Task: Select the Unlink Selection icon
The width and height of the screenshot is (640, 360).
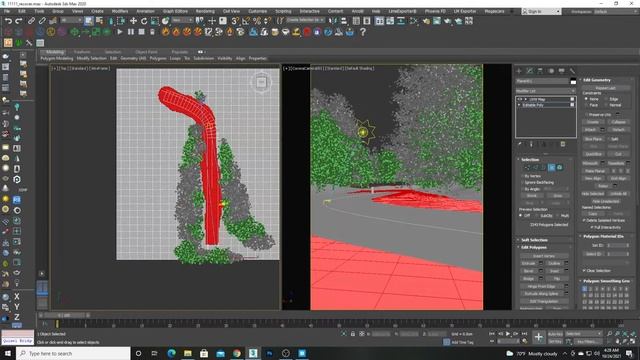Action: [x=42, y=21]
